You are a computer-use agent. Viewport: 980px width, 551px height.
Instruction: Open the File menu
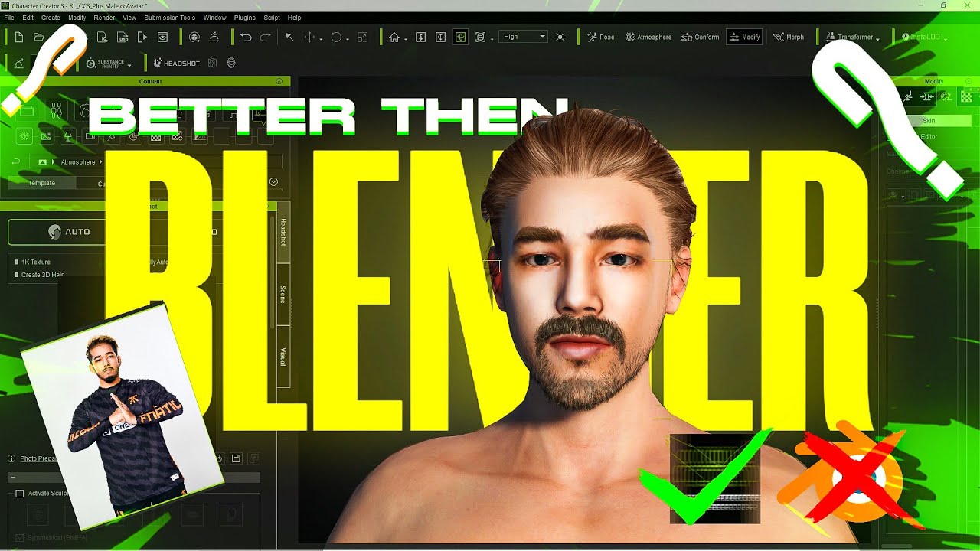(9, 18)
